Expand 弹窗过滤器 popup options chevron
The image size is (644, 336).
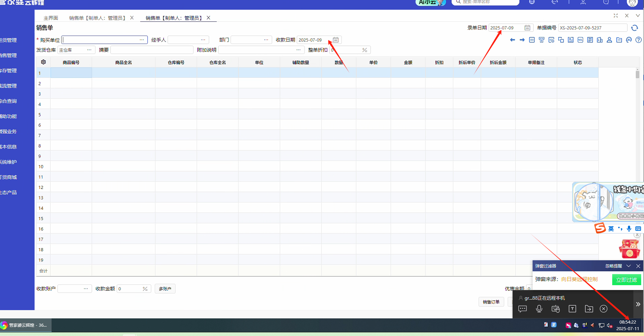point(629,266)
